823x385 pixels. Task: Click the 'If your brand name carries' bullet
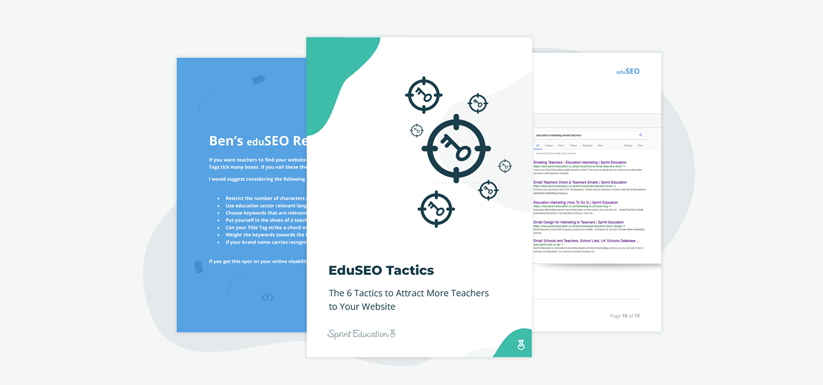point(266,243)
